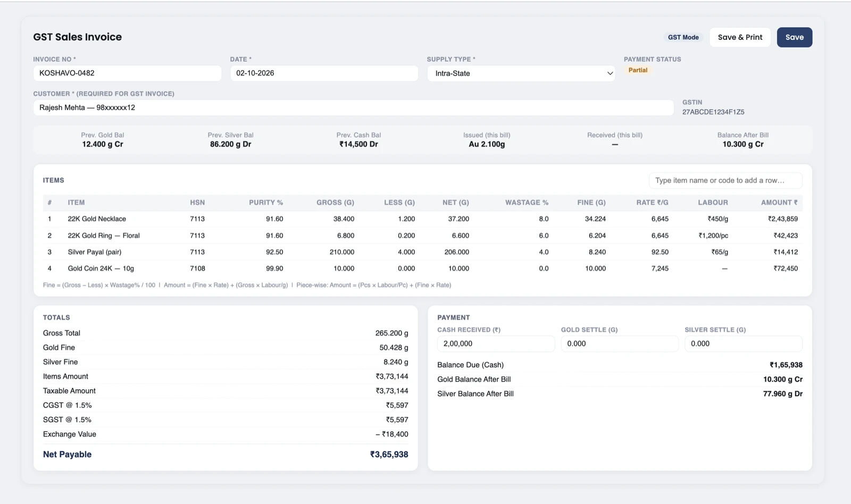Click GSTIN value 27ABCDE1234F1Z5
This screenshot has height=504, width=851.
click(713, 112)
